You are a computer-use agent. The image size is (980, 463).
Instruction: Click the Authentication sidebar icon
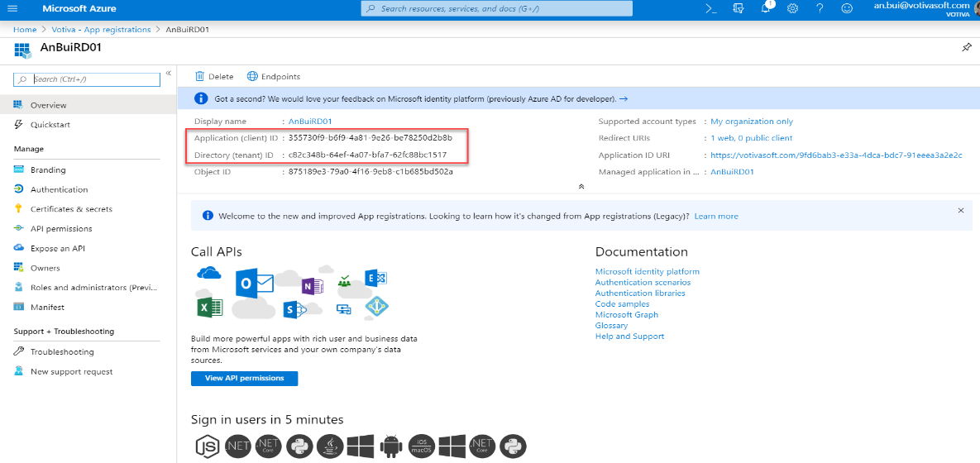(19, 189)
